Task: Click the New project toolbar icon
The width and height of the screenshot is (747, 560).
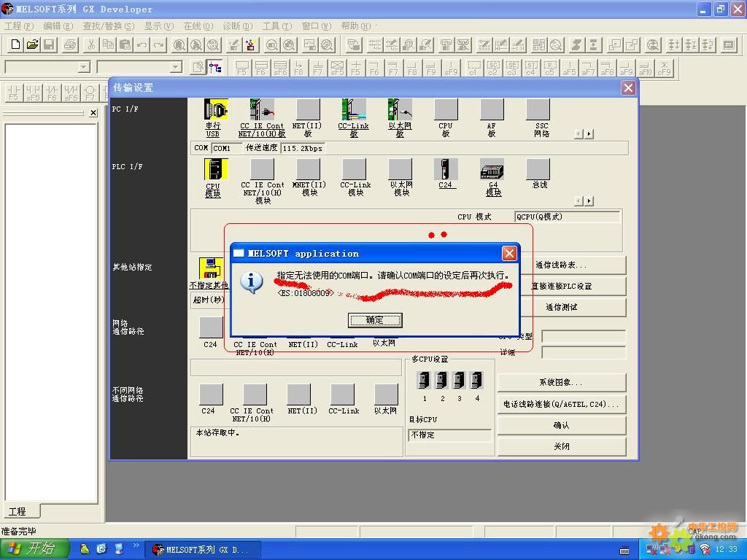Action: 15,44
